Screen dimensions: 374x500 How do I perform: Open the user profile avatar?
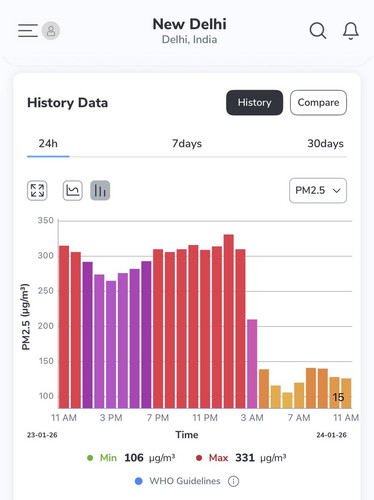[x=51, y=31]
